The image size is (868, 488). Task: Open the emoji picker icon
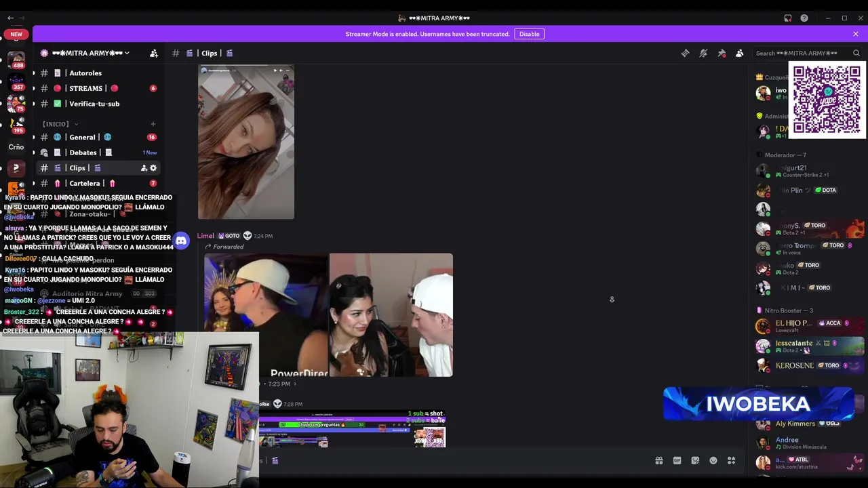713,461
